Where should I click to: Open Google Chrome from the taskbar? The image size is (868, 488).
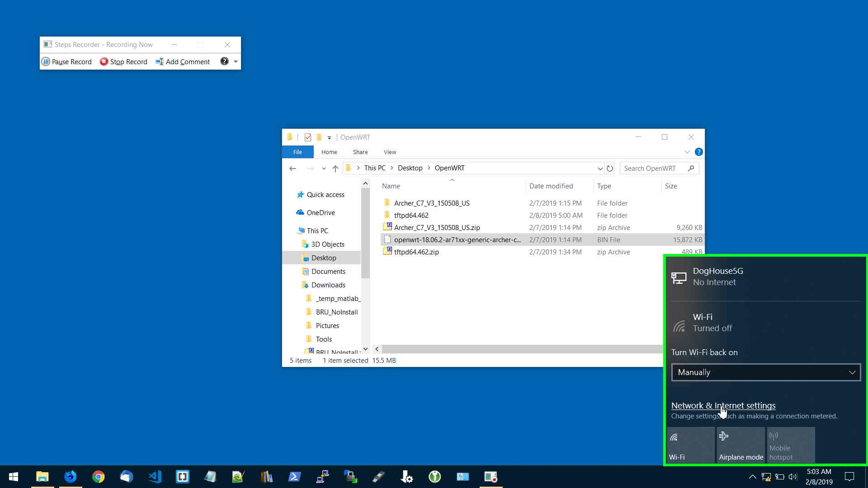tap(98, 477)
